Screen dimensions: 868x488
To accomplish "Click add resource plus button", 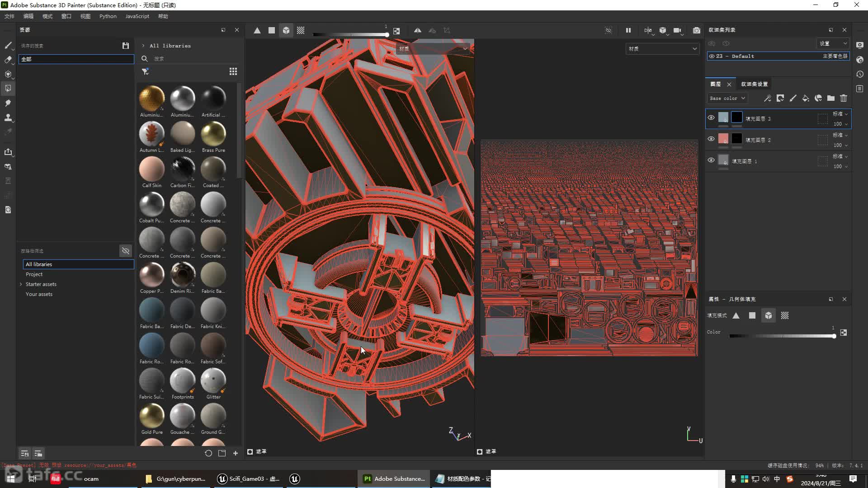I will (236, 453).
